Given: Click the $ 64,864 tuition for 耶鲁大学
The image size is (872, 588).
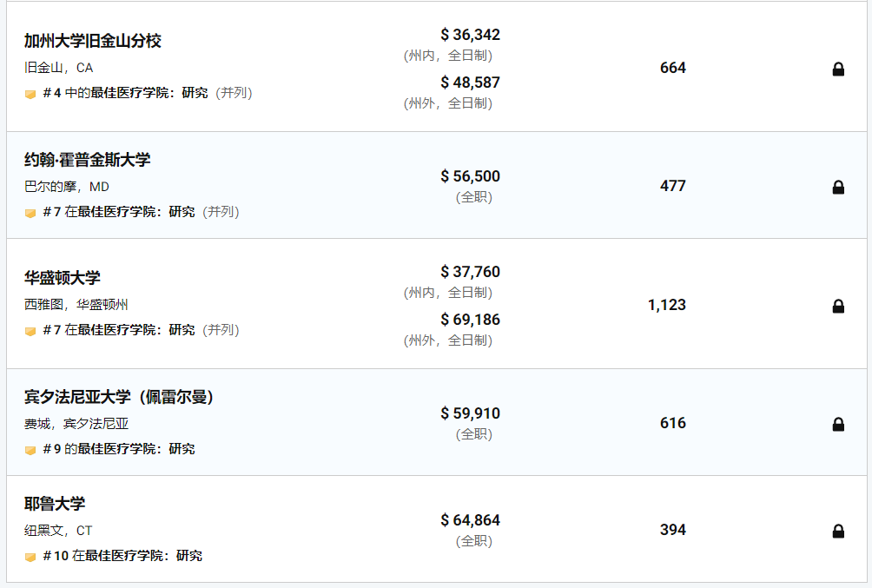Looking at the screenshot, I should click(471, 520).
